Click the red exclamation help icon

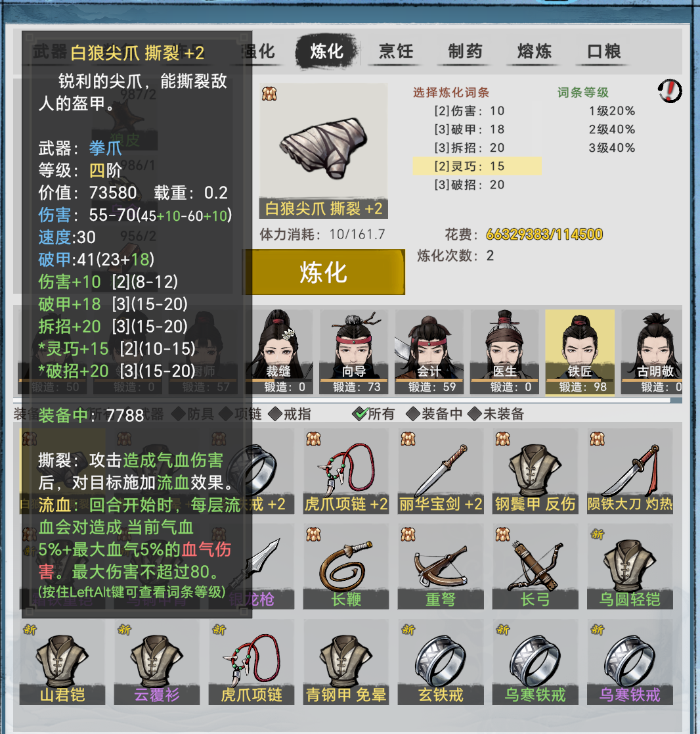(x=670, y=91)
